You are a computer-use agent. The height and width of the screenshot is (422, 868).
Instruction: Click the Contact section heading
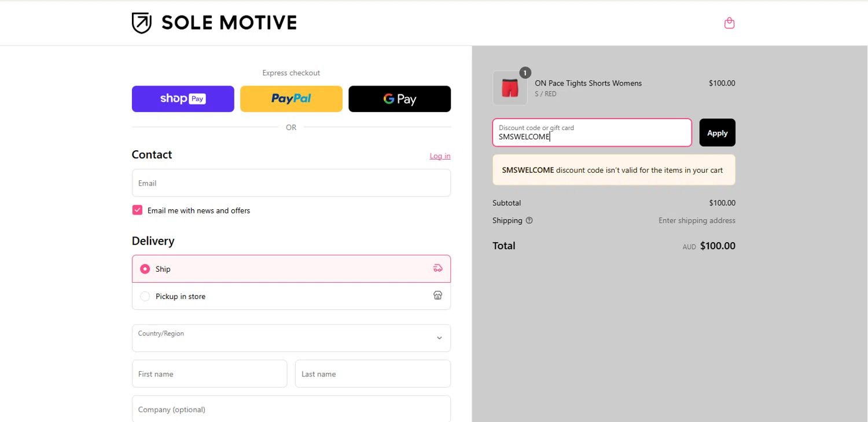tap(152, 154)
